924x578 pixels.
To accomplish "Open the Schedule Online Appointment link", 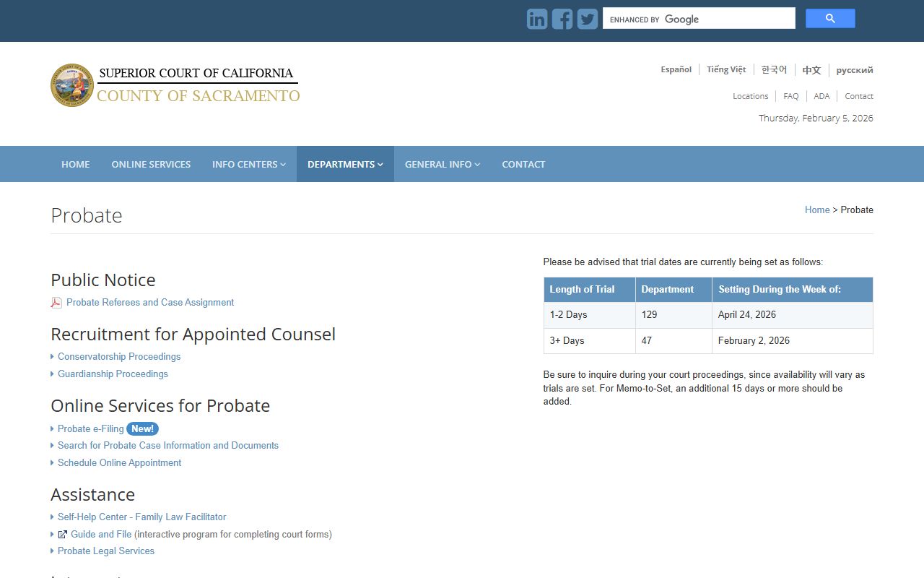I will pyautogui.click(x=120, y=462).
